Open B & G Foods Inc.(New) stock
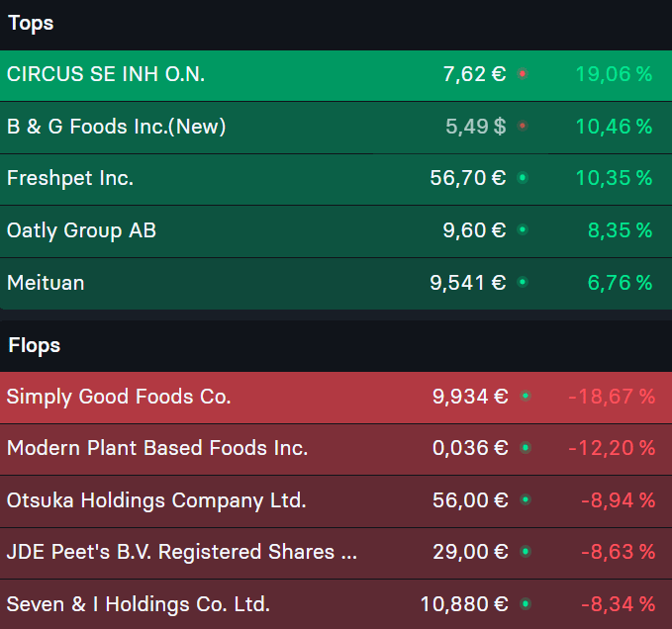Viewport: 672px width, 629px height. 336,128
